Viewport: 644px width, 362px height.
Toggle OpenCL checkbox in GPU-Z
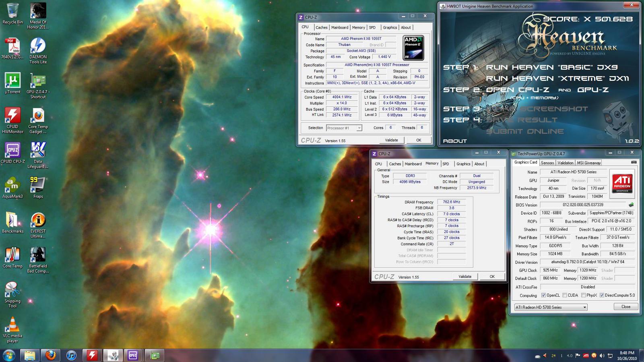[543, 295]
